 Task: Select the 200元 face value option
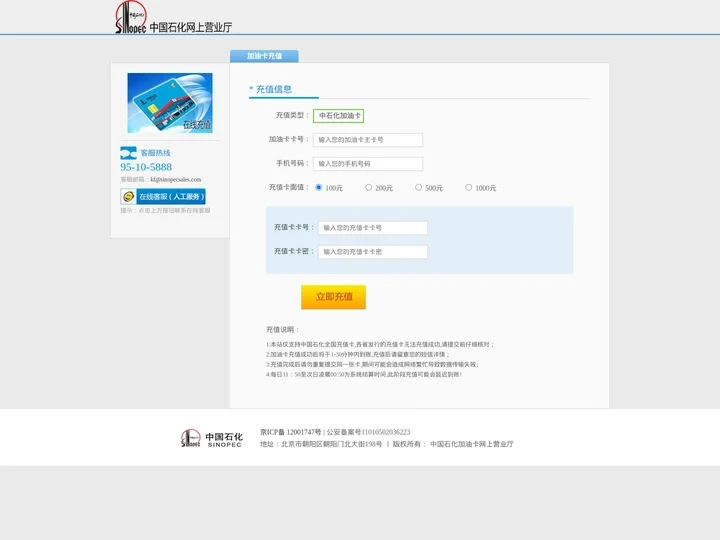[x=368, y=187]
